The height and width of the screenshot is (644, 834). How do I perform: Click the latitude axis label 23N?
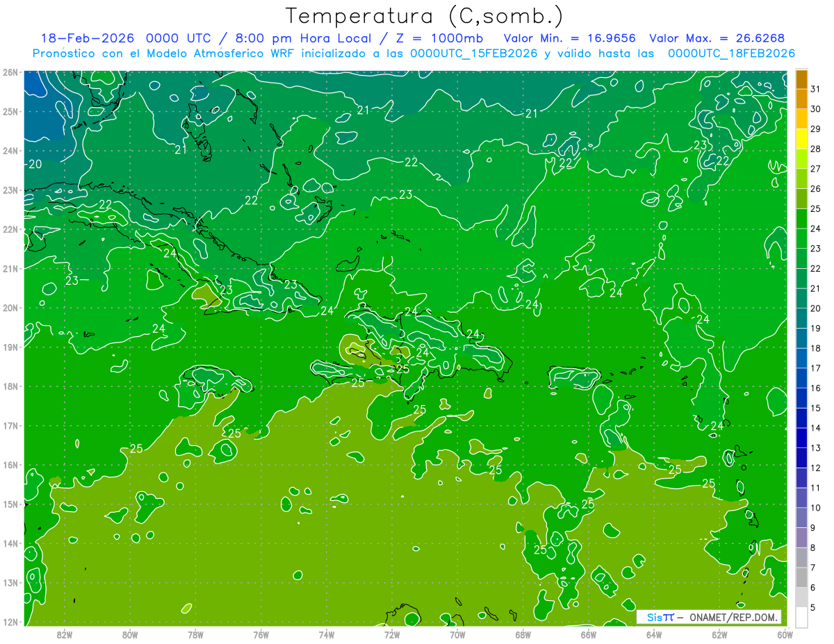[x=10, y=190]
